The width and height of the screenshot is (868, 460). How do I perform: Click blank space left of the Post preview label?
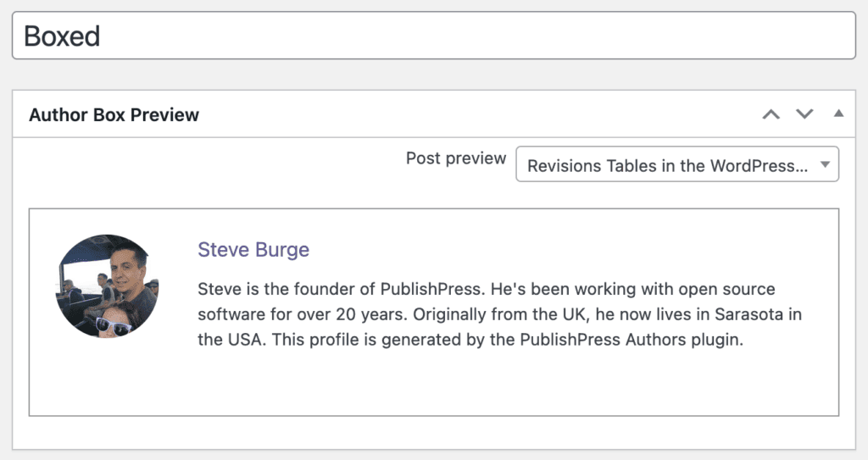point(212,161)
